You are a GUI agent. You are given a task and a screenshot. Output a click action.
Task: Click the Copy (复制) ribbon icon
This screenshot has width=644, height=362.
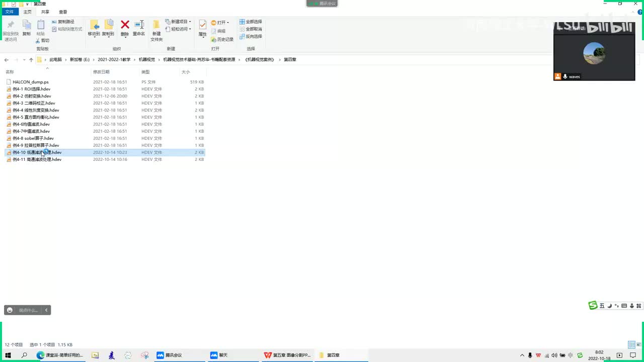coord(26,25)
